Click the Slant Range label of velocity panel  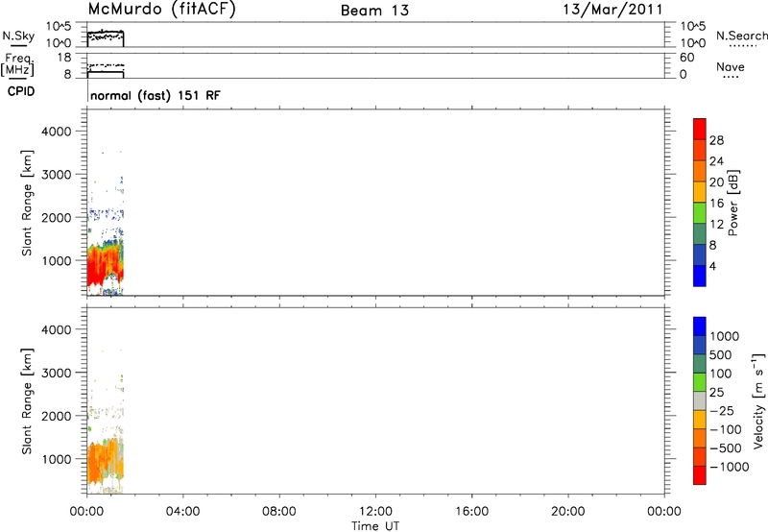27,400
